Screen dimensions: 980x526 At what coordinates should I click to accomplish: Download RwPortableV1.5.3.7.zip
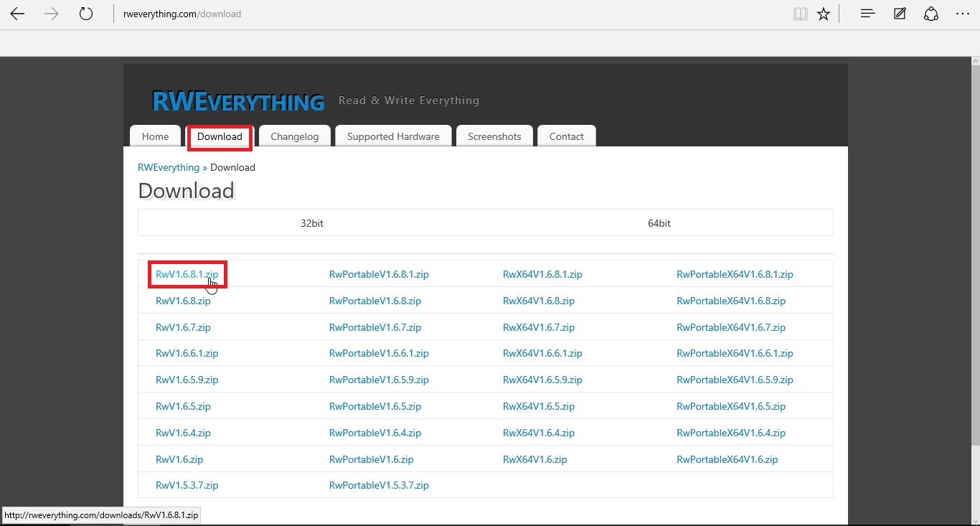tap(379, 485)
